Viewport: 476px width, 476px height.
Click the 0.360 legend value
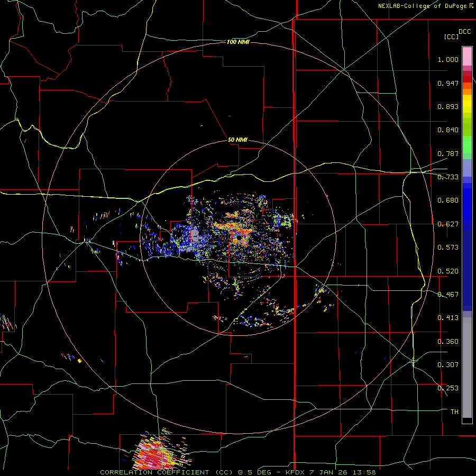448,342
